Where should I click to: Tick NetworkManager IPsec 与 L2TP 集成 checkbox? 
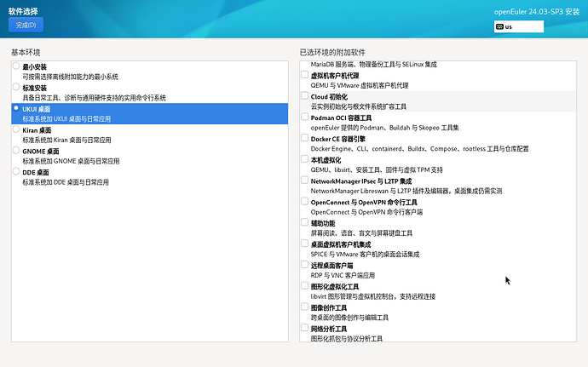[304, 181]
